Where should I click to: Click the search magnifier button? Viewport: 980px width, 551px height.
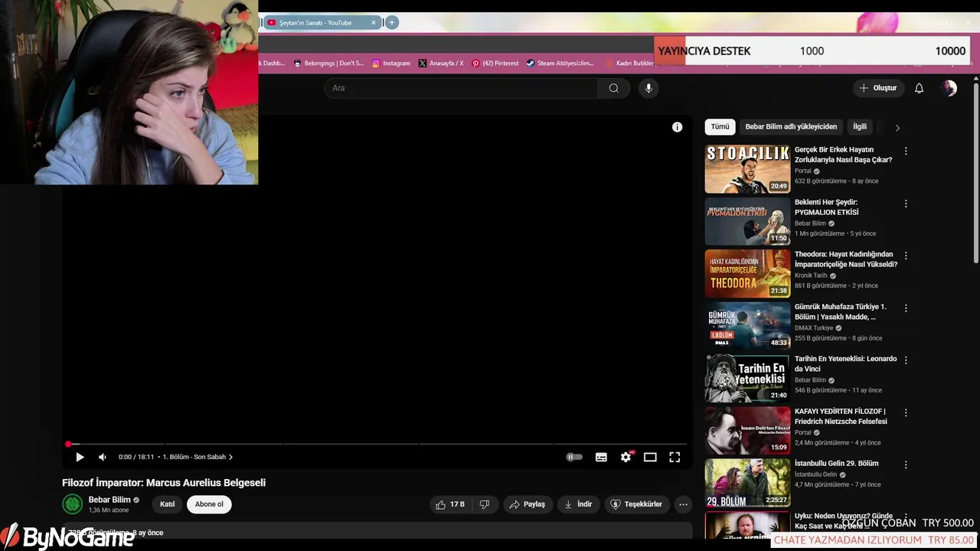(614, 88)
